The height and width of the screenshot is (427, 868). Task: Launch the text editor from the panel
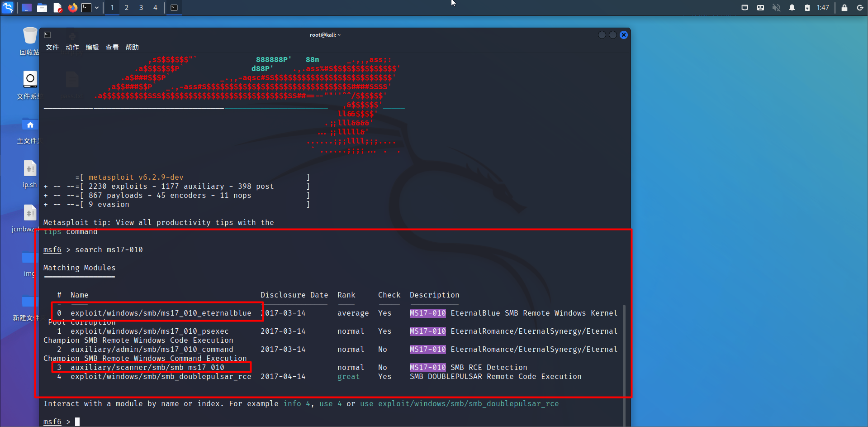click(x=57, y=8)
